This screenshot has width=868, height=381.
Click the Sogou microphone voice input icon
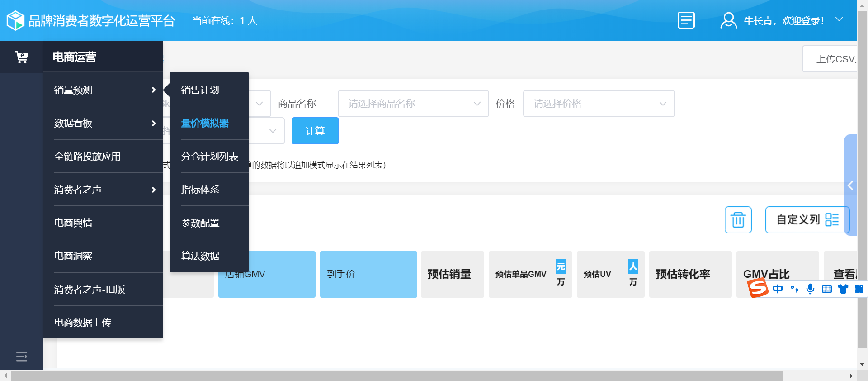811,289
